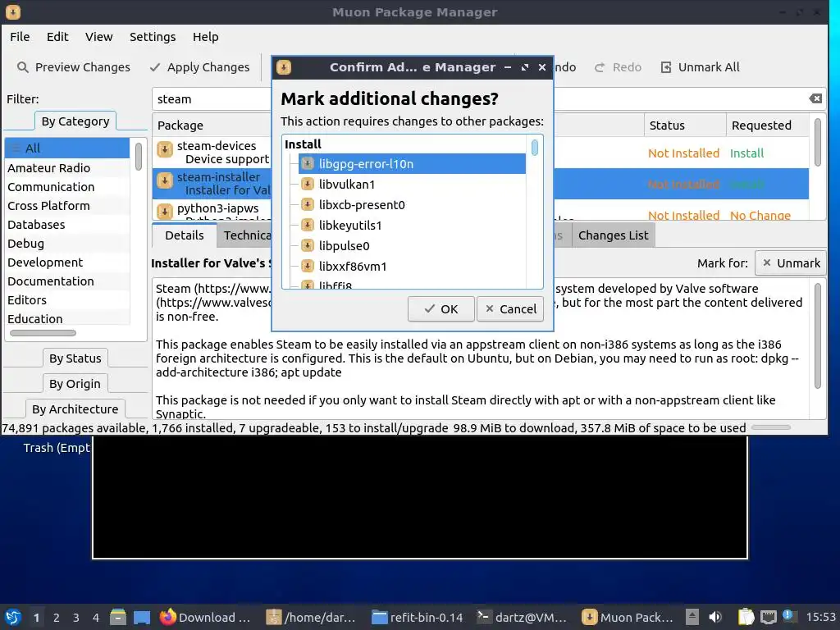Select the Cross Platform category
This screenshot has width=840, height=630.
(x=67, y=206)
